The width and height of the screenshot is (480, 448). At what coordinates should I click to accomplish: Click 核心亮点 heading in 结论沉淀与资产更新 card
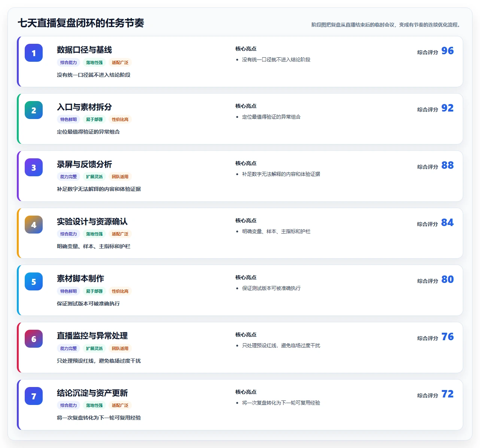[246, 392]
